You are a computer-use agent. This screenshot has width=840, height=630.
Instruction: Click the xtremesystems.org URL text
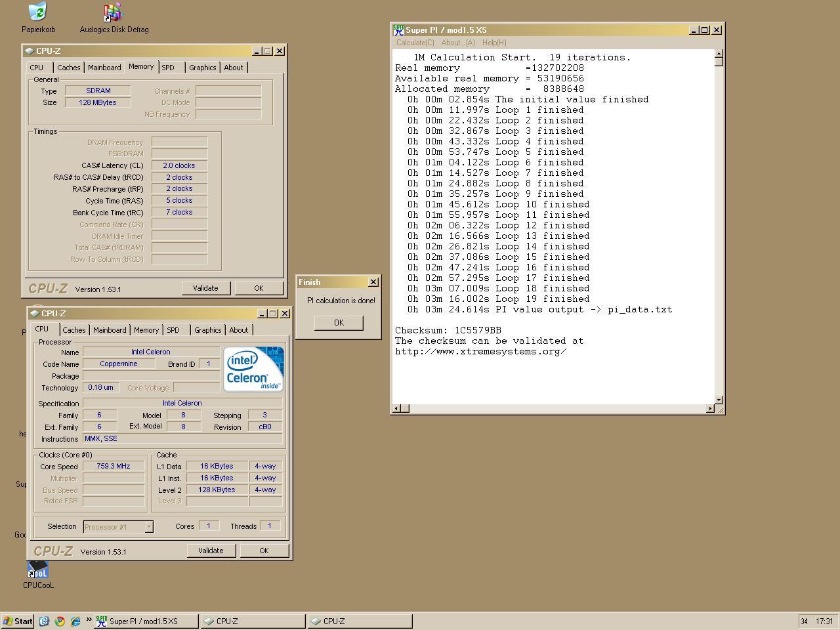point(481,351)
